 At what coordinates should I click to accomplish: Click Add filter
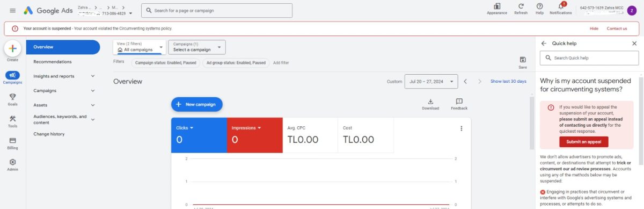281,63
